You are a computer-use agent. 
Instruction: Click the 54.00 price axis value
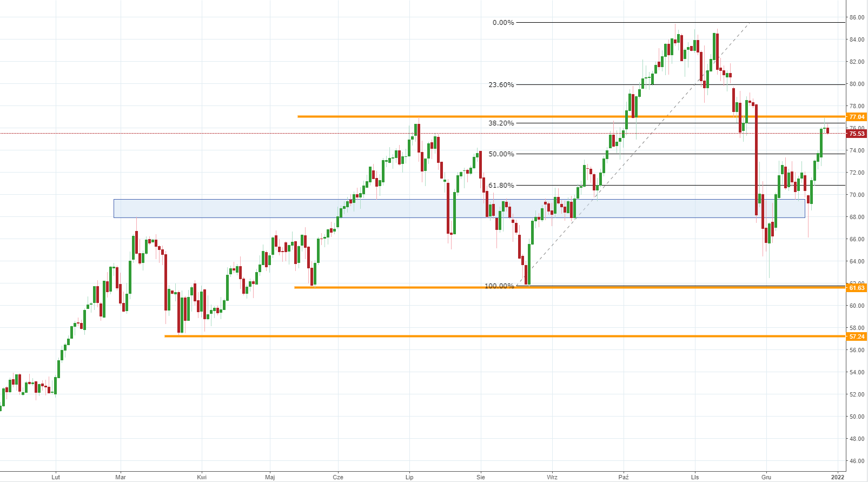[x=857, y=372]
